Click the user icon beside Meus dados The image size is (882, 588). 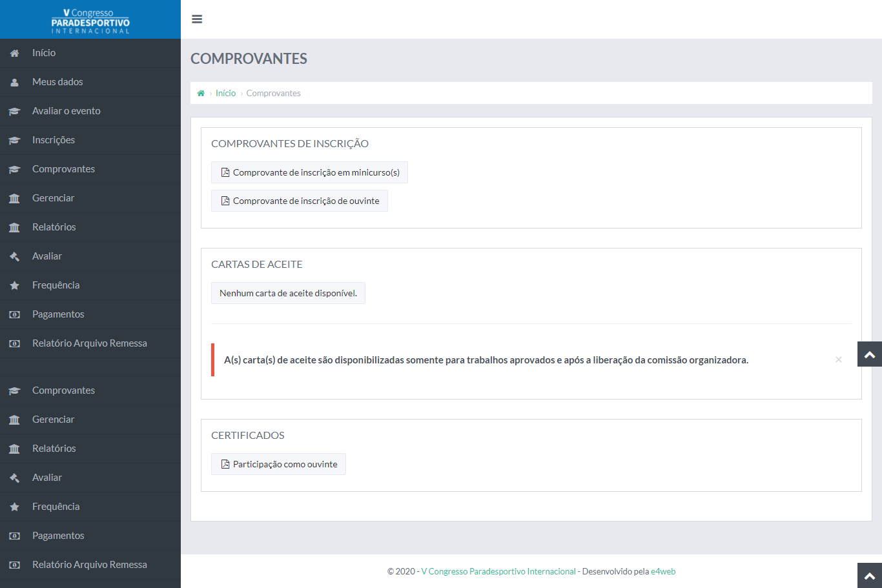(x=14, y=83)
